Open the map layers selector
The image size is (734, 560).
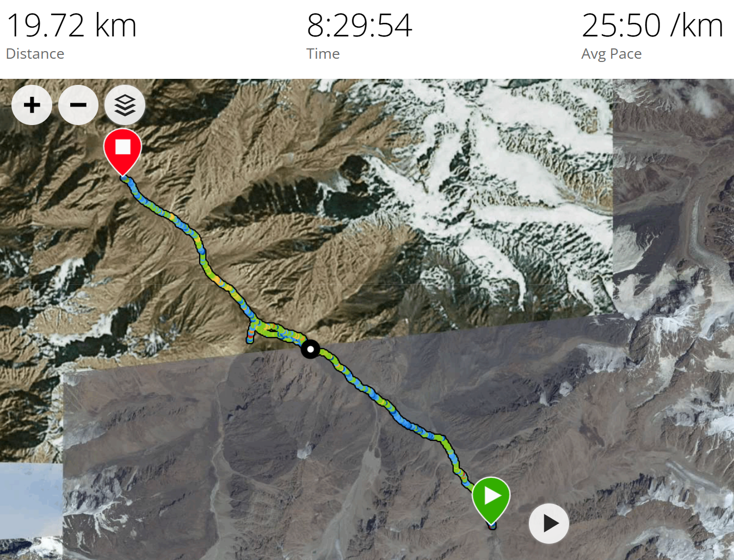125,105
